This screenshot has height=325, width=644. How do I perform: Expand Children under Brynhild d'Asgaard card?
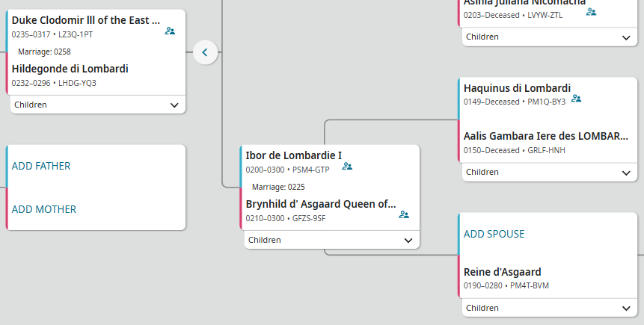pos(408,241)
